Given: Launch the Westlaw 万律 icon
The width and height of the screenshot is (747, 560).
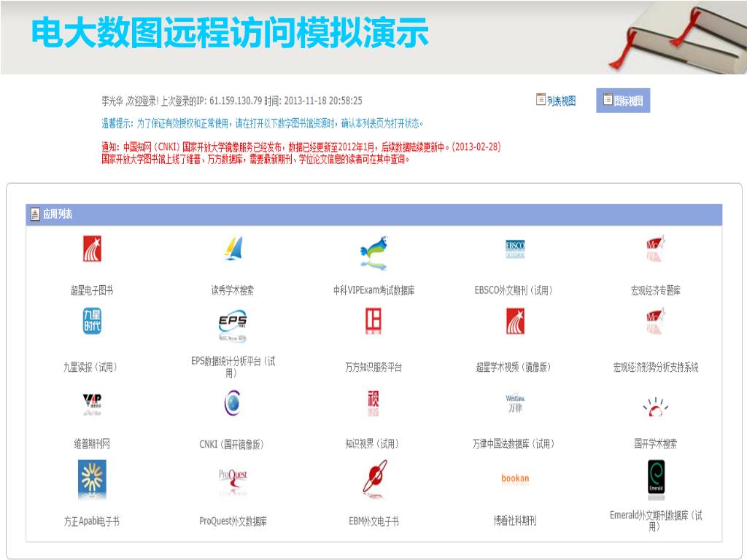Looking at the screenshot, I should [515, 402].
